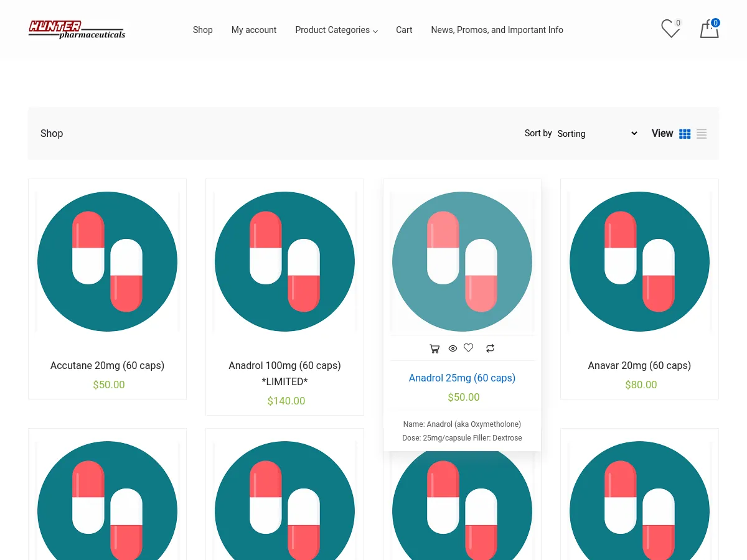Viewport: 747px width, 560px height.
Task: Add Anadrol 25mg to wishlist heart
Action: [x=469, y=348]
